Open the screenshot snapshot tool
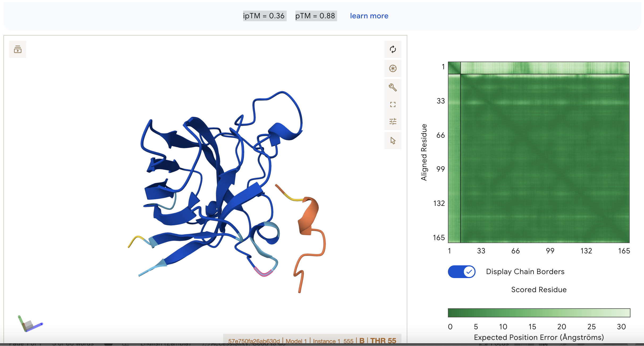This screenshot has width=644, height=346. [393, 68]
